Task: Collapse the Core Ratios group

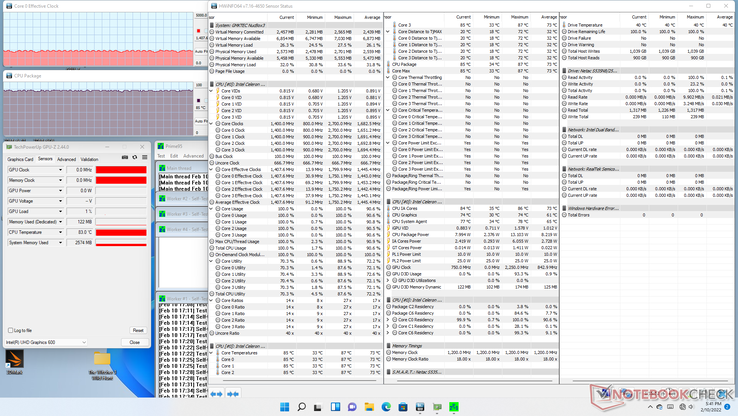Action: pos(212,300)
